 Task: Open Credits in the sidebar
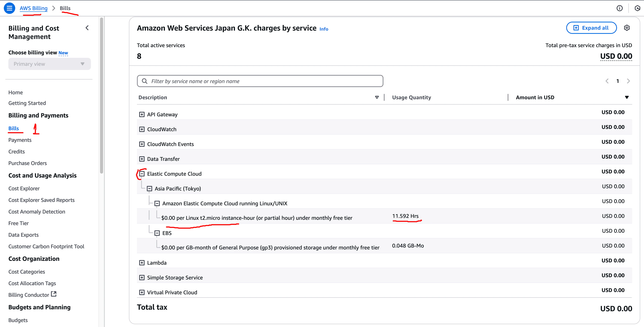[17, 152]
